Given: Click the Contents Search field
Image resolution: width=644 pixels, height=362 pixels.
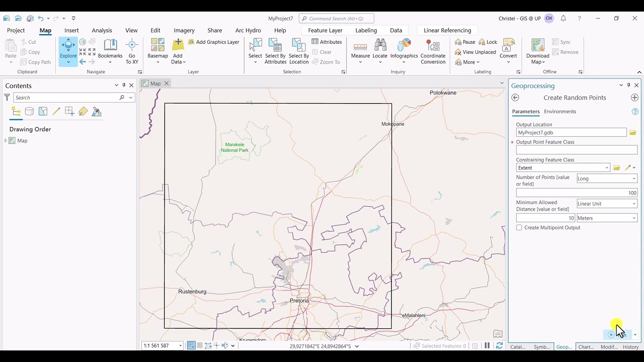Looking at the screenshot, I should [x=66, y=98].
